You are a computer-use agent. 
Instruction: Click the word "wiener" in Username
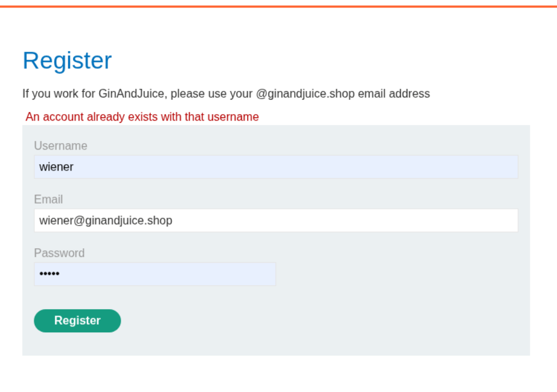[x=56, y=167]
